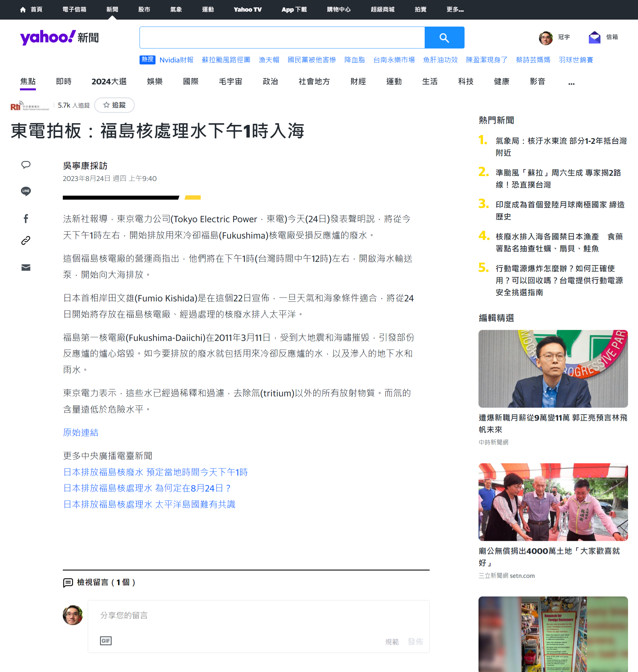
Task: Open the 財經 category tab
Action: pyautogui.click(x=358, y=82)
